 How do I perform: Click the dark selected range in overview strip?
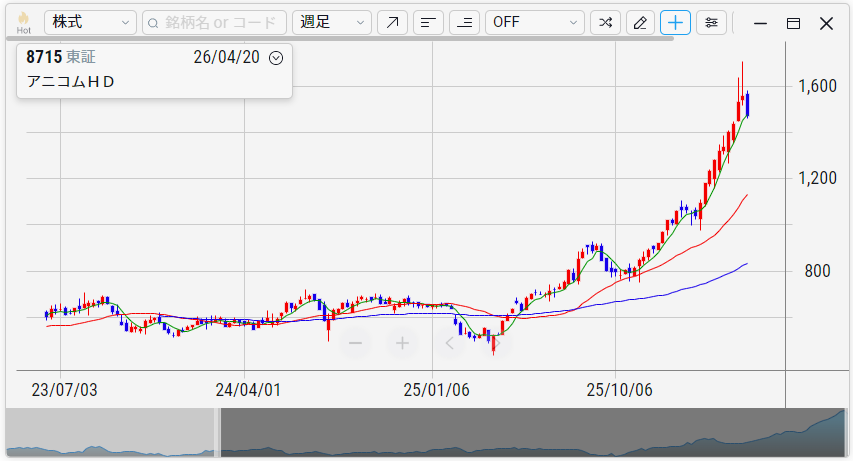[530, 432]
